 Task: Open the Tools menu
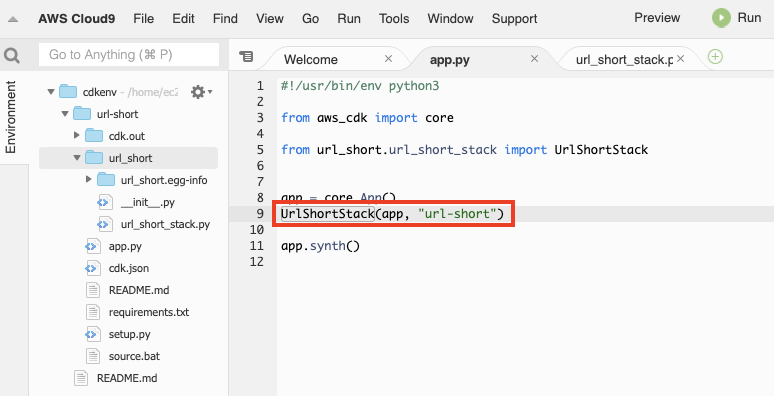[394, 19]
